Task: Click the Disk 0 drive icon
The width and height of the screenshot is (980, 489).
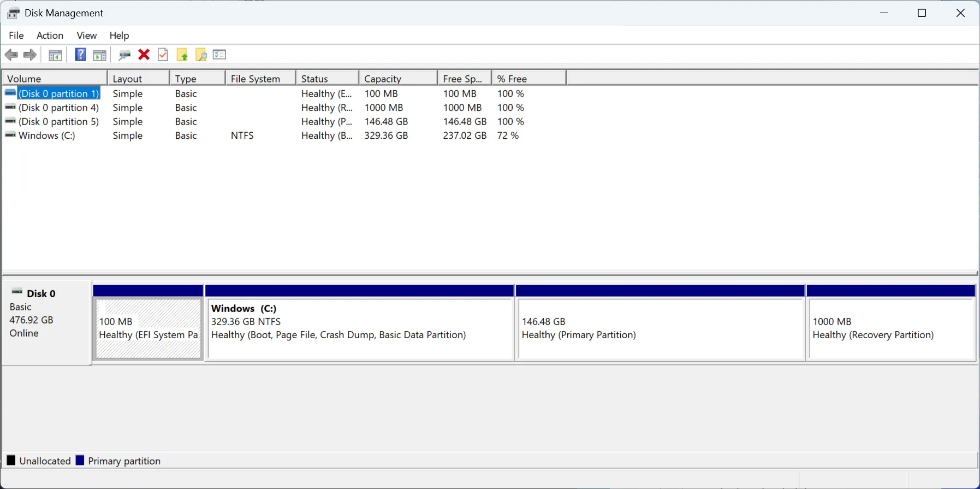Action: (17, 292)
